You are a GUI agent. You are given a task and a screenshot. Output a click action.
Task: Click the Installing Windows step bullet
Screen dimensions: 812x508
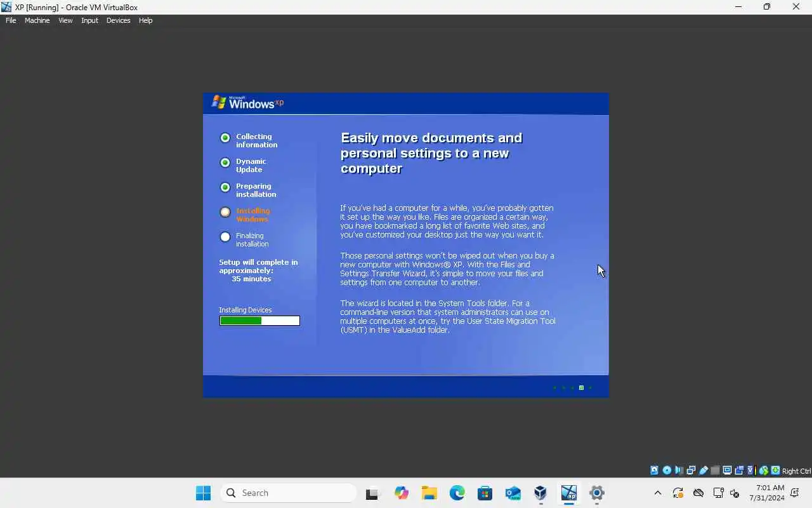[225, 212]
